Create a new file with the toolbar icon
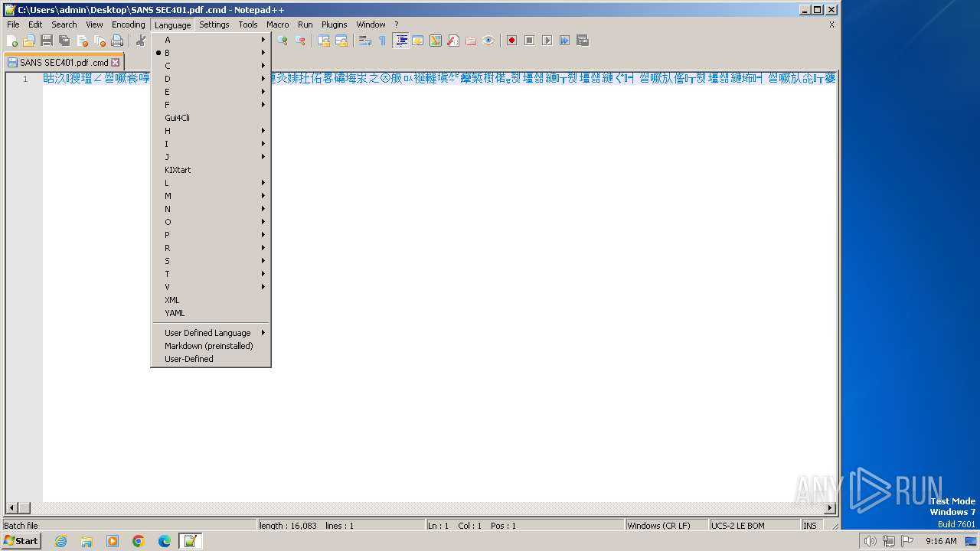The width and height of the screenshot is (980, 551). pyautogui.click(x=12, y=41)
